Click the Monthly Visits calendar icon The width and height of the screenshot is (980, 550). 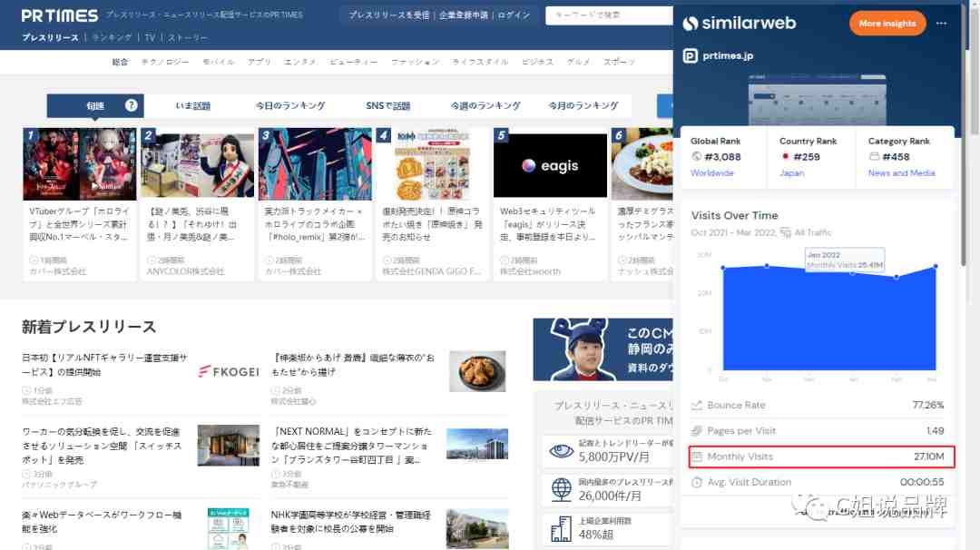(697, 457)
